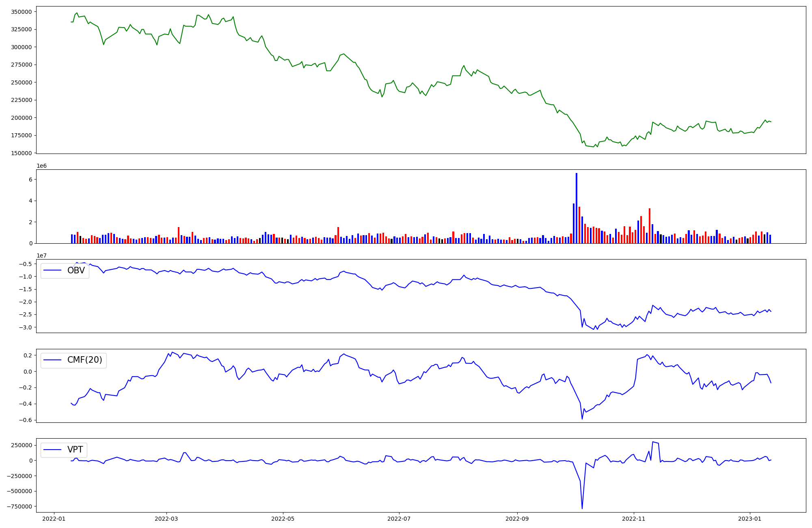This screenshot has height=528, width=812.
Task: Click the 2022-05 x-axis date label
Action: (x=283, y=519)
